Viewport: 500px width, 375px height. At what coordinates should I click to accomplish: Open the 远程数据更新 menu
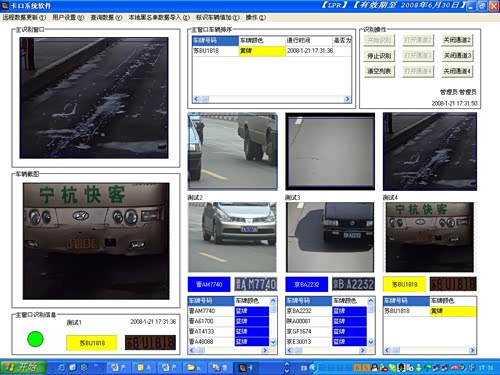[24, 17]
